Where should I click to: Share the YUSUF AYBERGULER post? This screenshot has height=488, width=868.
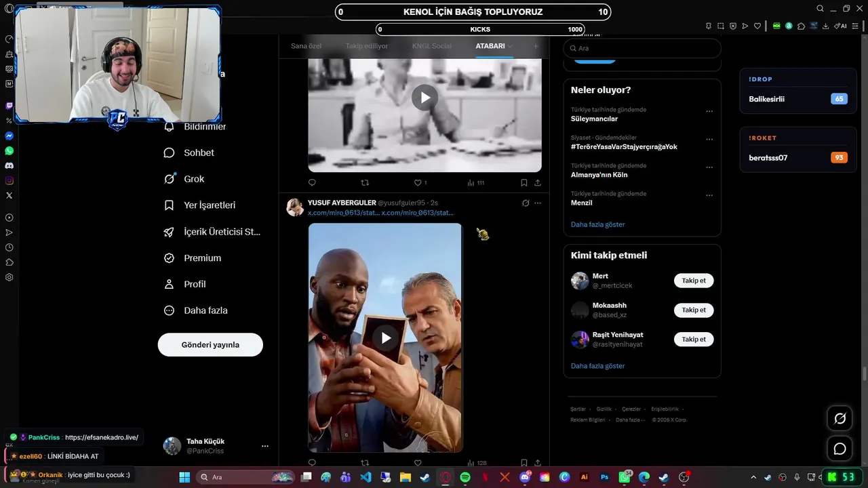[538, 463]
